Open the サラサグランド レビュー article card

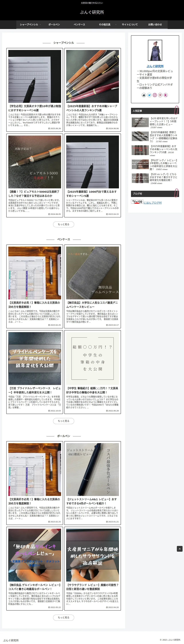pyautogui.click(x=93, y=569)
